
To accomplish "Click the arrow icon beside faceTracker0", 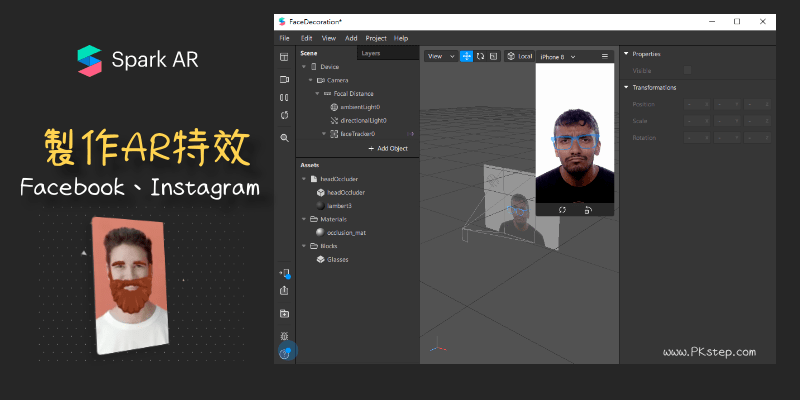I will pyautogui.click(x=411, y=134).
